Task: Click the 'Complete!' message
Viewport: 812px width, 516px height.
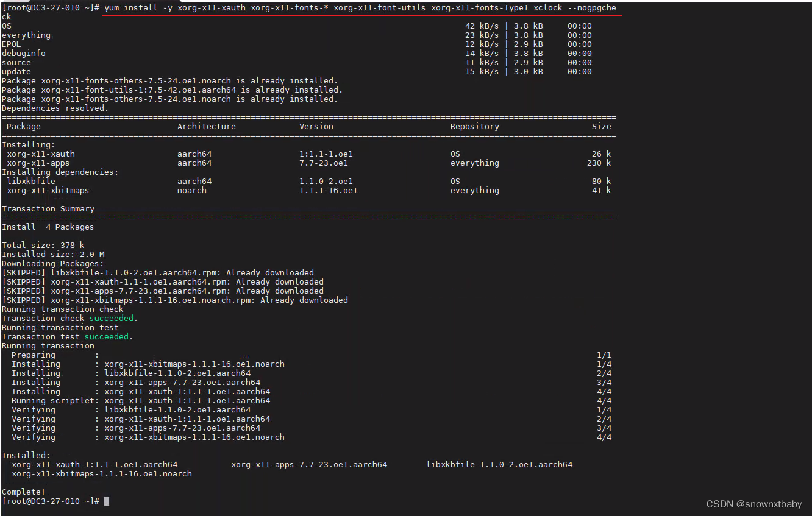Action: coord(24,492)
